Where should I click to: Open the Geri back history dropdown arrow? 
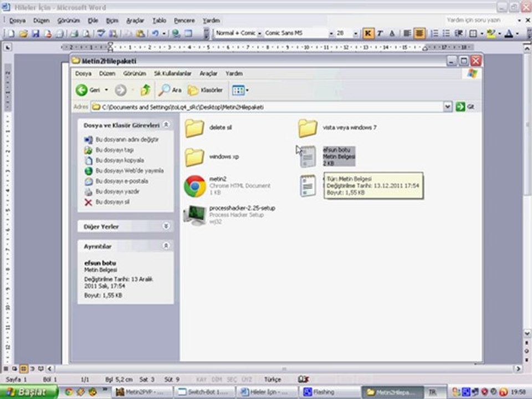[x=106, y=90]
